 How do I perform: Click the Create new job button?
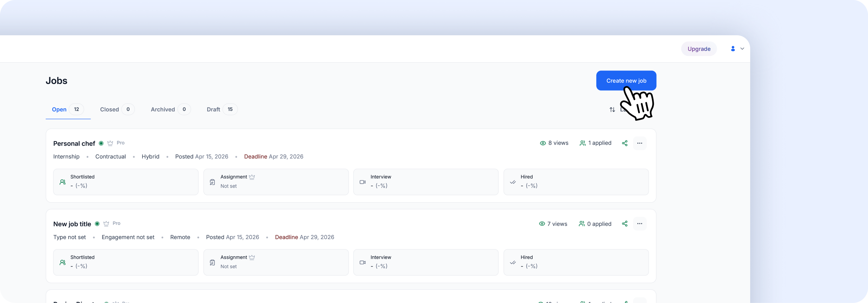pyautogui.click(x=626, y=81)
